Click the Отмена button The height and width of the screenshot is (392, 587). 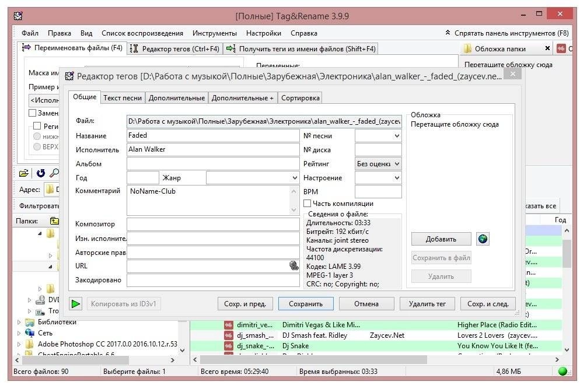366,304
